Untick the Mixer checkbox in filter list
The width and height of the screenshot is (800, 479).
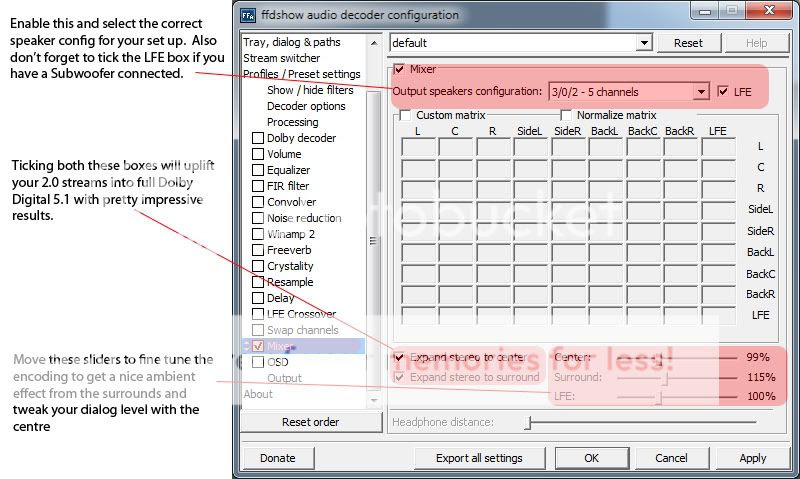point(258,346)
